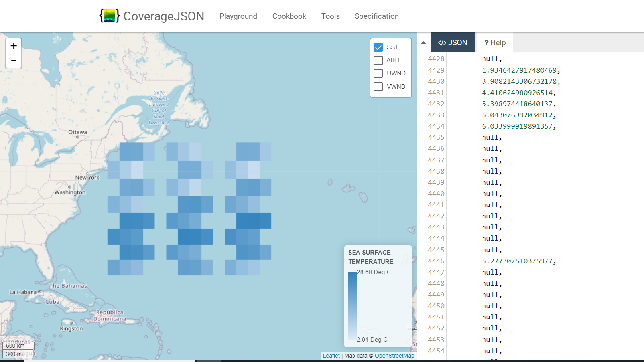This screenshot has width=644, height=362.
Task: Switch to the Help tab
Action: click(494, 42)
